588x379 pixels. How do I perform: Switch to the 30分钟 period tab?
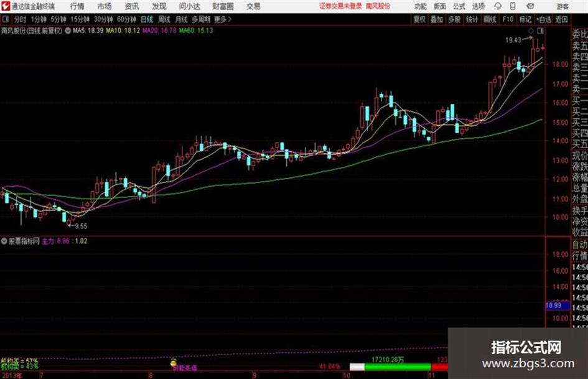click(103, 19)
